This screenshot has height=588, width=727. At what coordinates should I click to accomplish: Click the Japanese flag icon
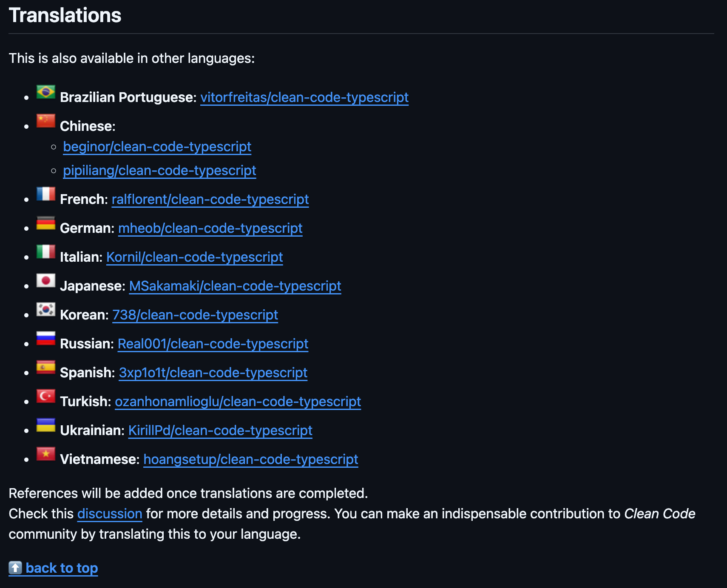coord(45,280)
